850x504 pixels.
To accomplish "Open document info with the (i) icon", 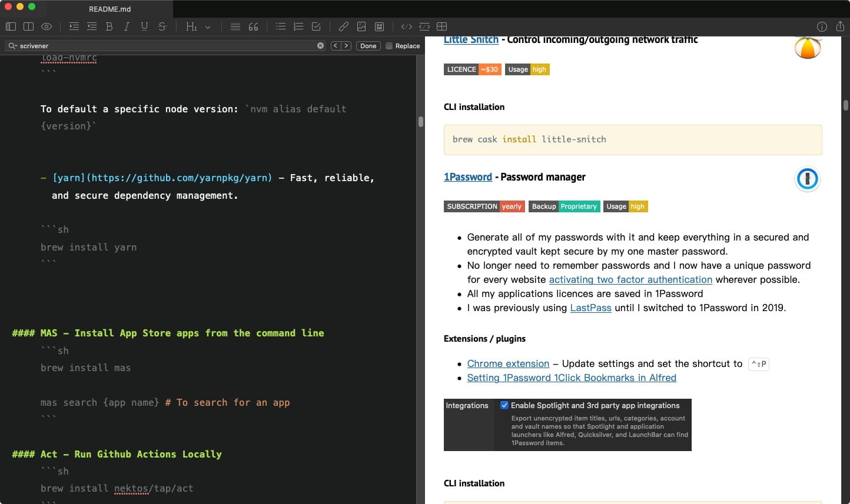I will (822, 26).
